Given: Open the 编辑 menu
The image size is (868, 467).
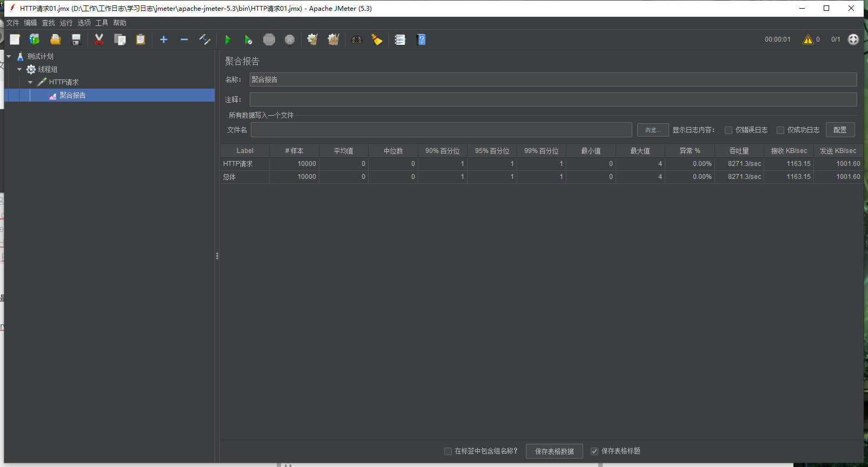Looking at the screenshot, I should (x=30, y=23).
